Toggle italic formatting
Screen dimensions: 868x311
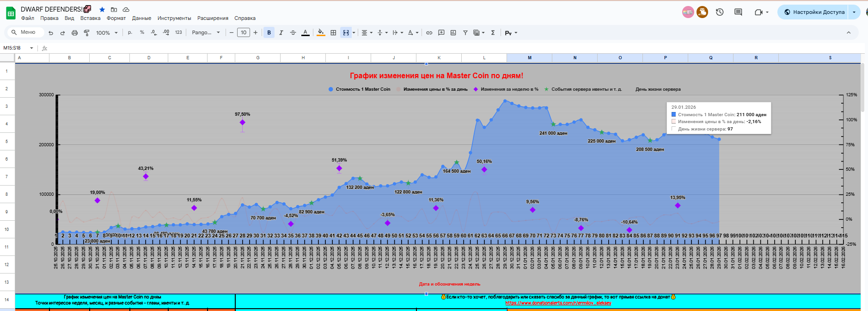(x=281, y=33)
